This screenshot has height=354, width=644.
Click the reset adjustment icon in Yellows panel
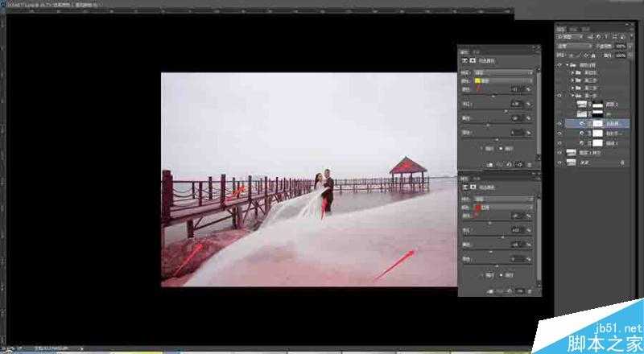click(509, 163)
